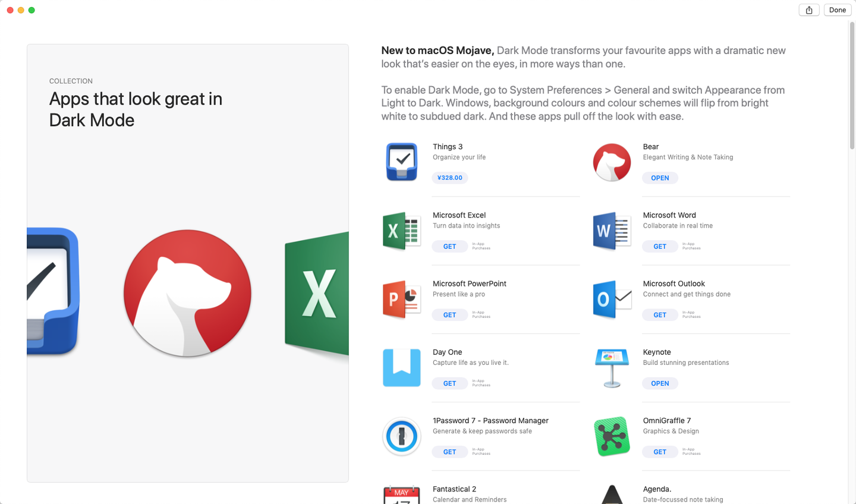Viewport: 856px width, 504px height.
Task: Open the Fantastical 2 app title
Action: (x=454, y=489)
